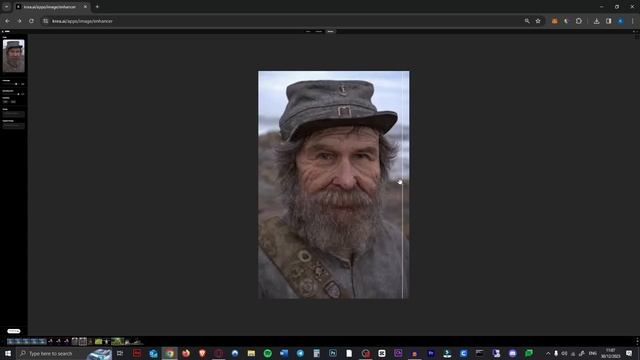The width and height of the screenshot is (640, 360).
Task: Toggle the browser side panel icon
Action: point(609,21)
